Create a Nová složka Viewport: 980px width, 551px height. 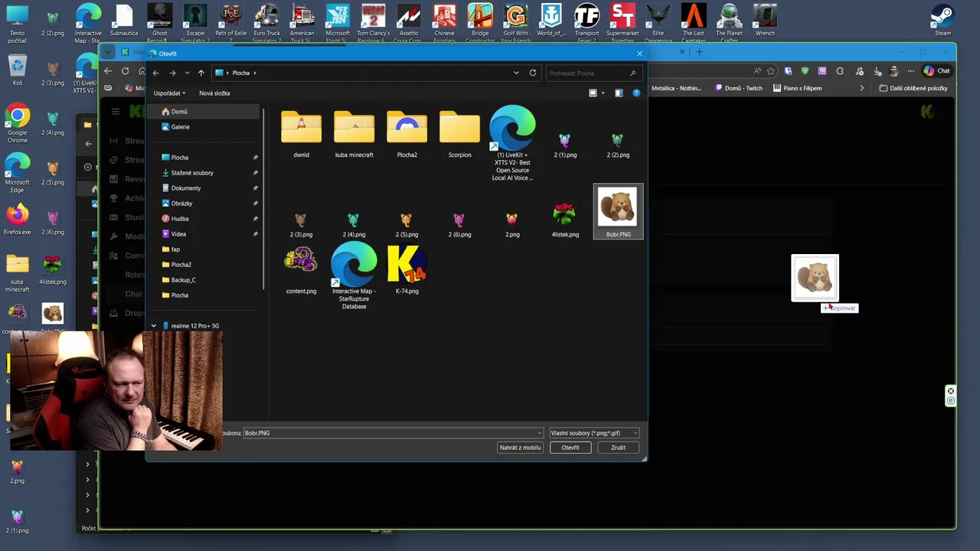click(x=214, y=93)
